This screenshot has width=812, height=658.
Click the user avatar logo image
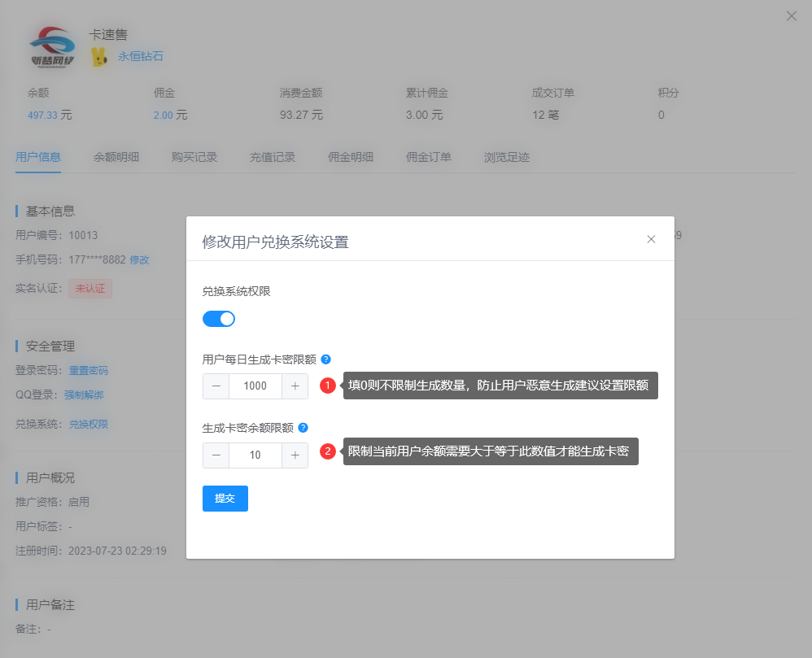(x=52, y=48)
